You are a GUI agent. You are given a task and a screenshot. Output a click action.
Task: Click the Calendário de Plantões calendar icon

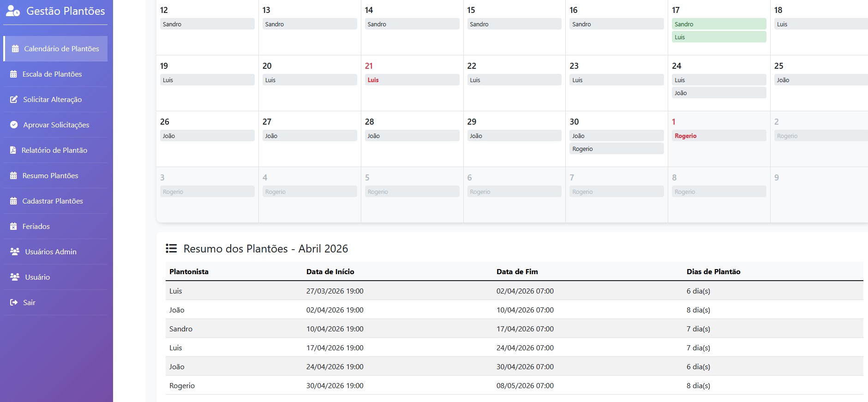coord(15,48)
